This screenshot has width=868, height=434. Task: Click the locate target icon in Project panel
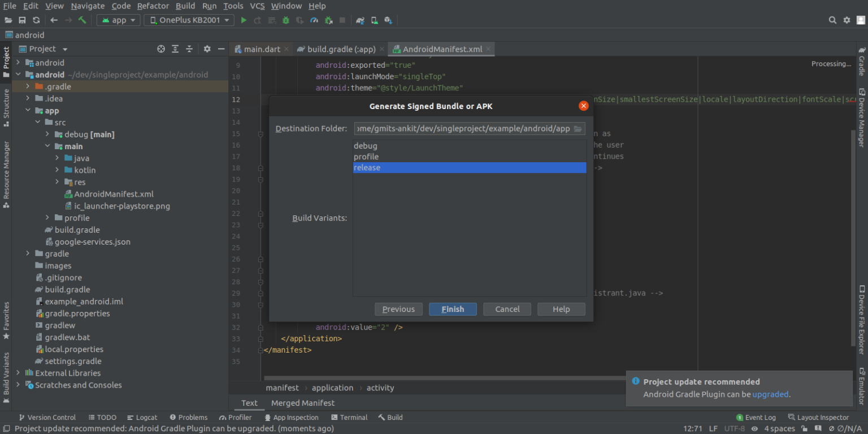pos(161,49)
